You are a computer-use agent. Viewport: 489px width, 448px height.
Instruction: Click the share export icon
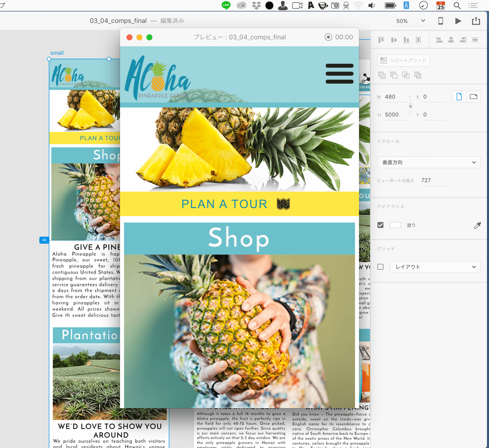(x=476, y=21)
